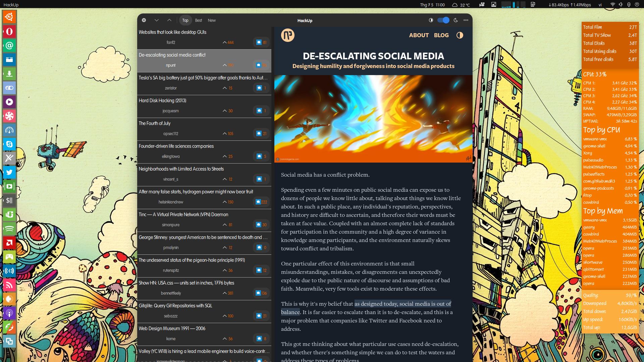The image size is (644, 362).
Task: Open the clock and calendar in top bar
Action: point(432,5)
